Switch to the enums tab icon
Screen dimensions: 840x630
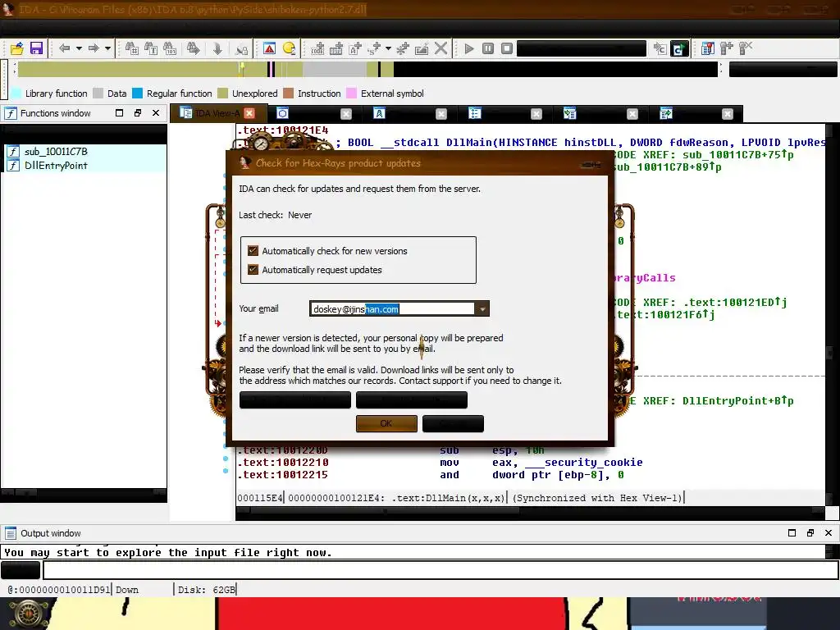[x=570, y=113]
